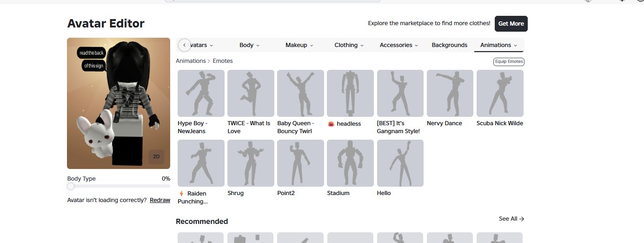
Task: Pick the Shrug emote icon
Action: (251, 163)
